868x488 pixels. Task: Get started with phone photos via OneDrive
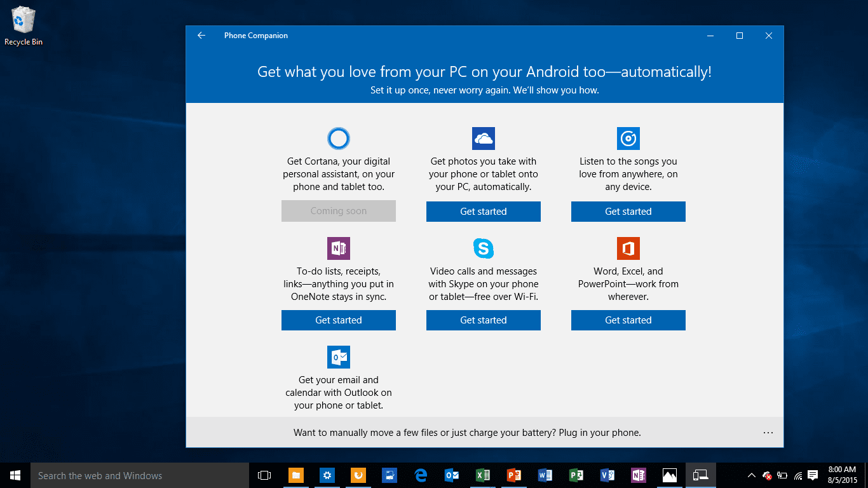pos(484,211)
